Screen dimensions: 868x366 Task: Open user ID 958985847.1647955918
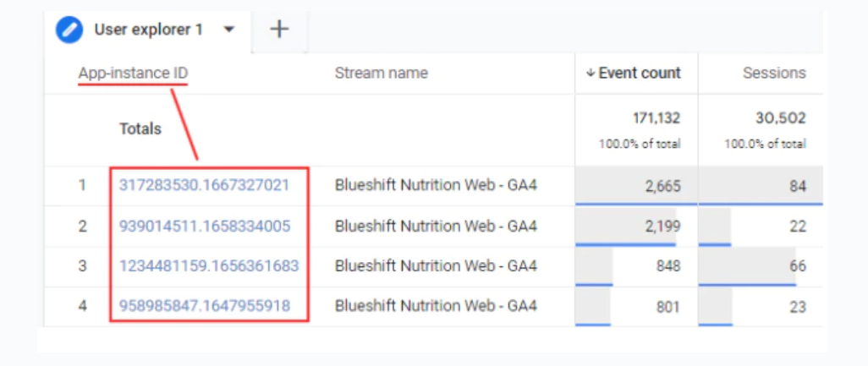[x=205, y=306]
